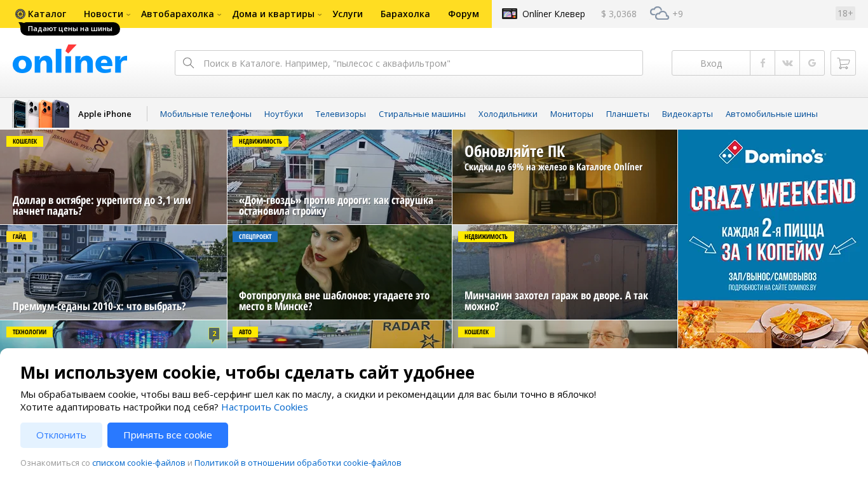
Task: Click Недвижимость tag on Дом-гвоздь article
Action: coord(261,141)
